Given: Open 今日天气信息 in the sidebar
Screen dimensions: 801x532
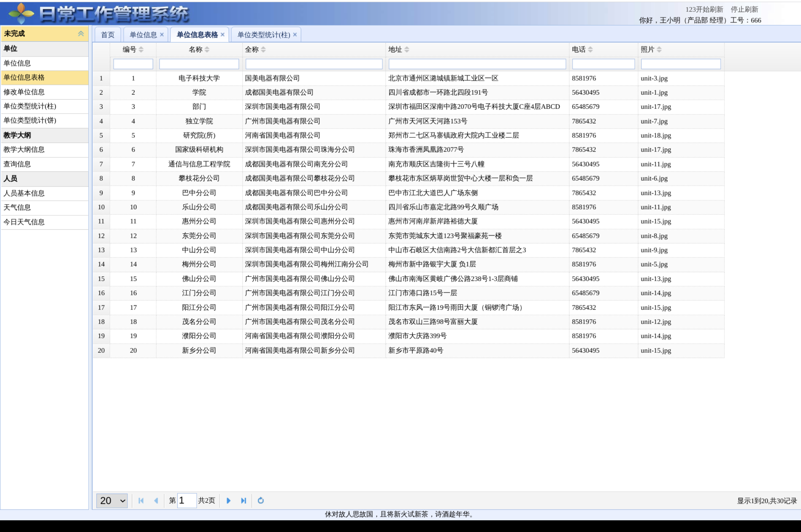Looking at the screenshot, I should (x=45, y=223).
